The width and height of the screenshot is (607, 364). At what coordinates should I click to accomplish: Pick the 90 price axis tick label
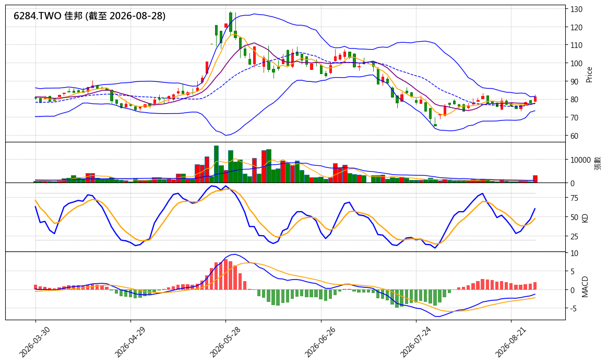pyautogui.click(x=574, y=82)
